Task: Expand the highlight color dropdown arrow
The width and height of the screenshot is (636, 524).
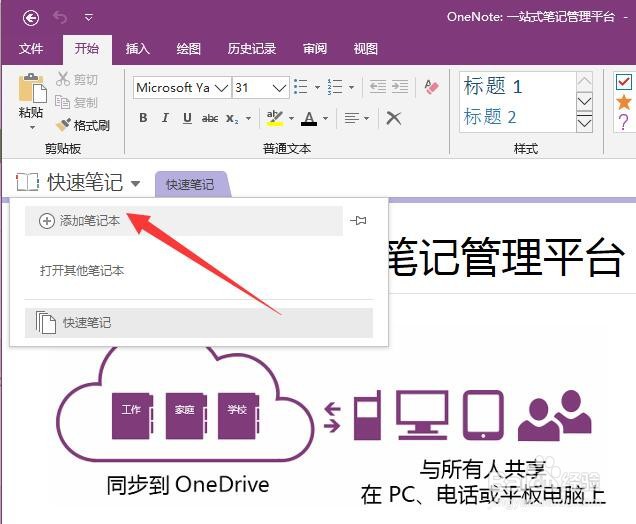Action: 291,118
